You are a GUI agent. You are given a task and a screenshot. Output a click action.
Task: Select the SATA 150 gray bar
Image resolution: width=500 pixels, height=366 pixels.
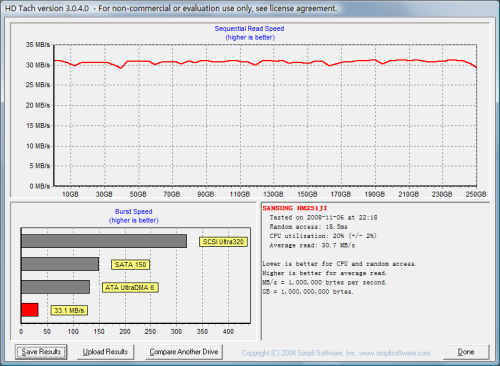pyautogui.click(x=60, y=264)
